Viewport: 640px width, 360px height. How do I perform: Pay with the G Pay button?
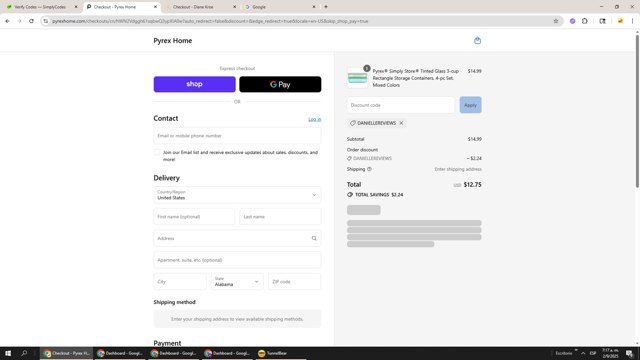(x=280, y=84)
